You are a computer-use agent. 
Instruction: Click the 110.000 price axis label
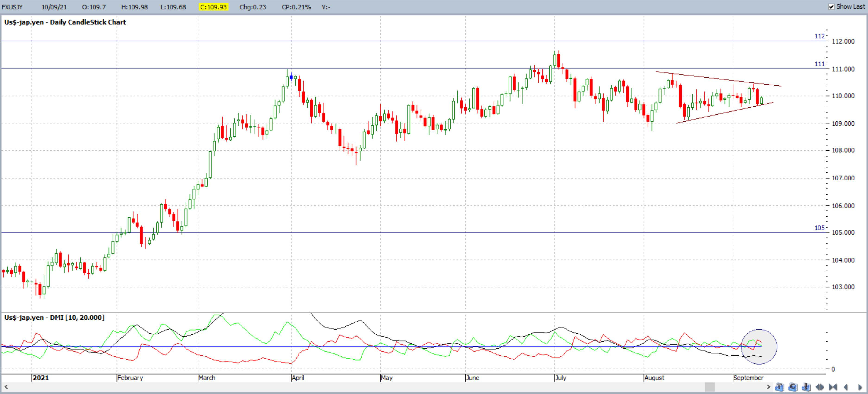[x=843, y=96]
